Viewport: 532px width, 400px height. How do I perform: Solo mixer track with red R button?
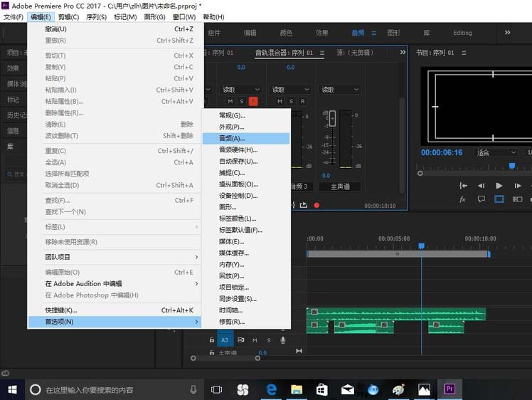click(x=242, y=101)
